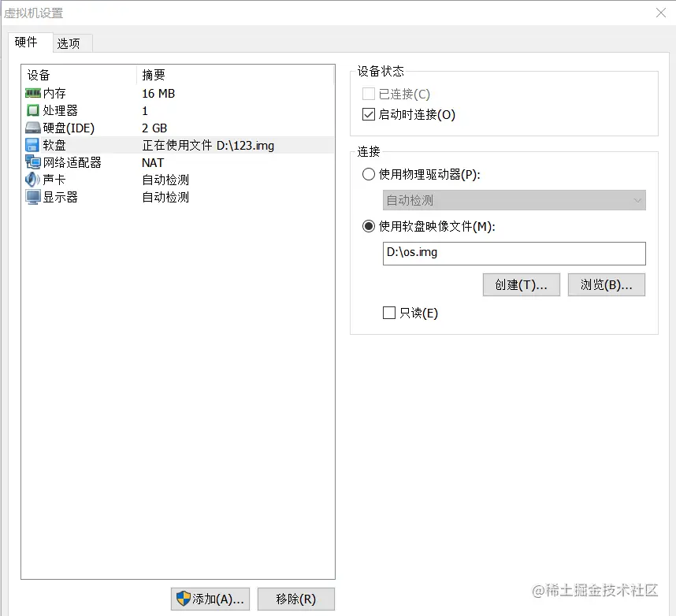Click the shield icon on 添加 button

(184, 599)
